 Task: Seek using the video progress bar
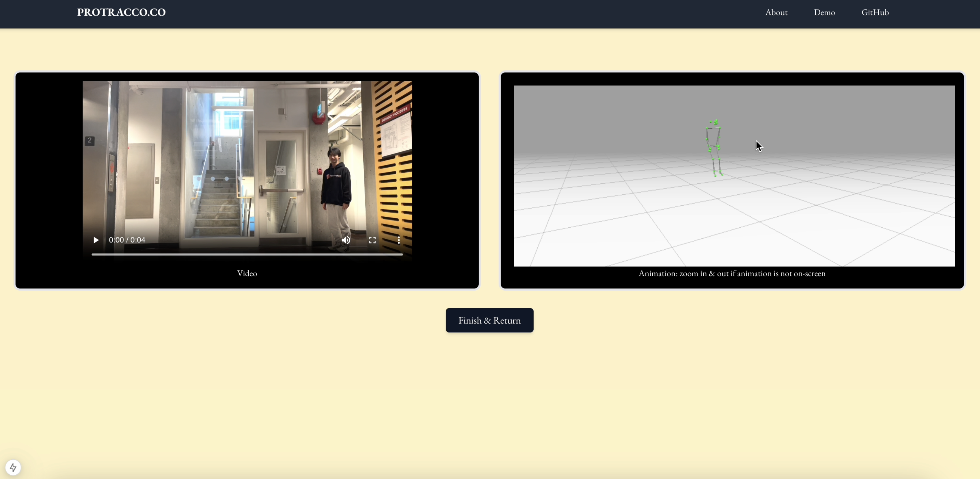tap(247, 254)
